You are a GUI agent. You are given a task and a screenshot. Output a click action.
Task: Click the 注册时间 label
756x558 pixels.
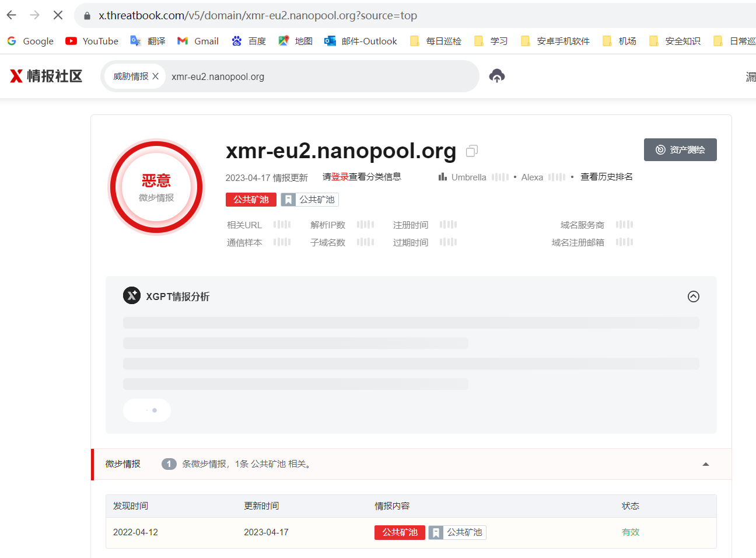tap(411, 225)
